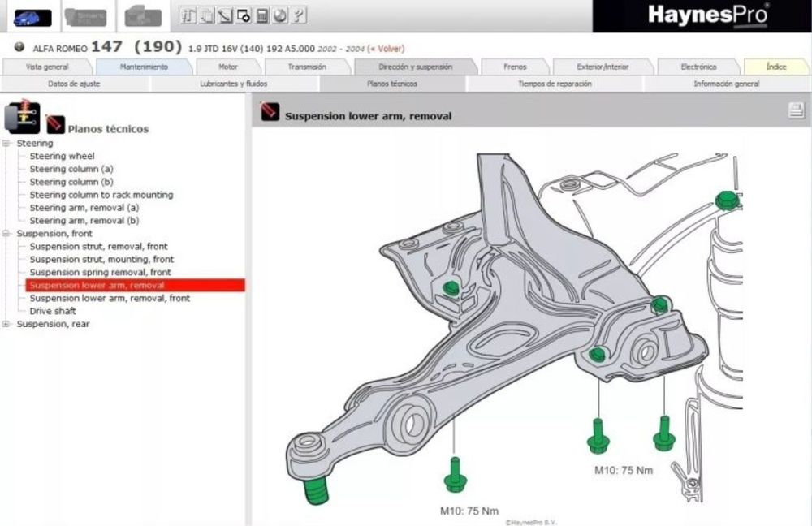The width and height of the screenshot is (812, 526).
Task: Open Suspension lower arm, removal, front
Action: pyautogui.click(x=110, y=298)
